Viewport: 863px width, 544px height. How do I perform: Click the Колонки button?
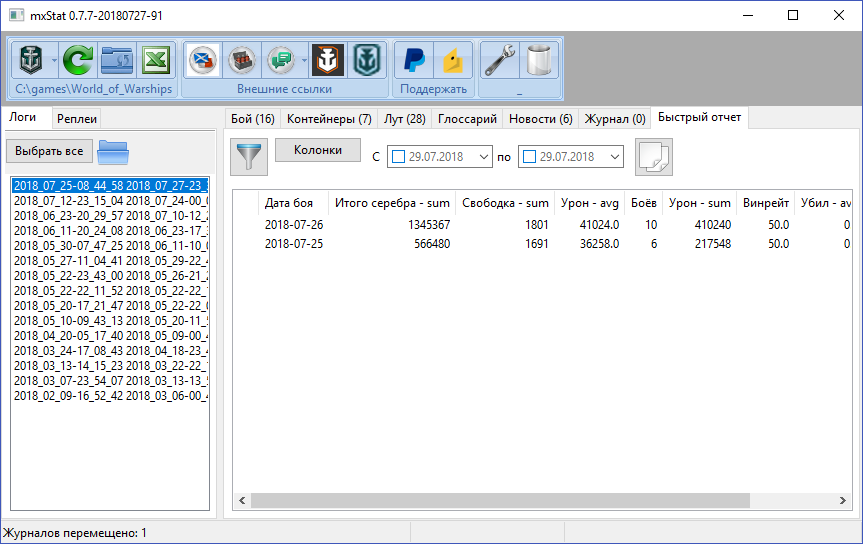point(318,150)
